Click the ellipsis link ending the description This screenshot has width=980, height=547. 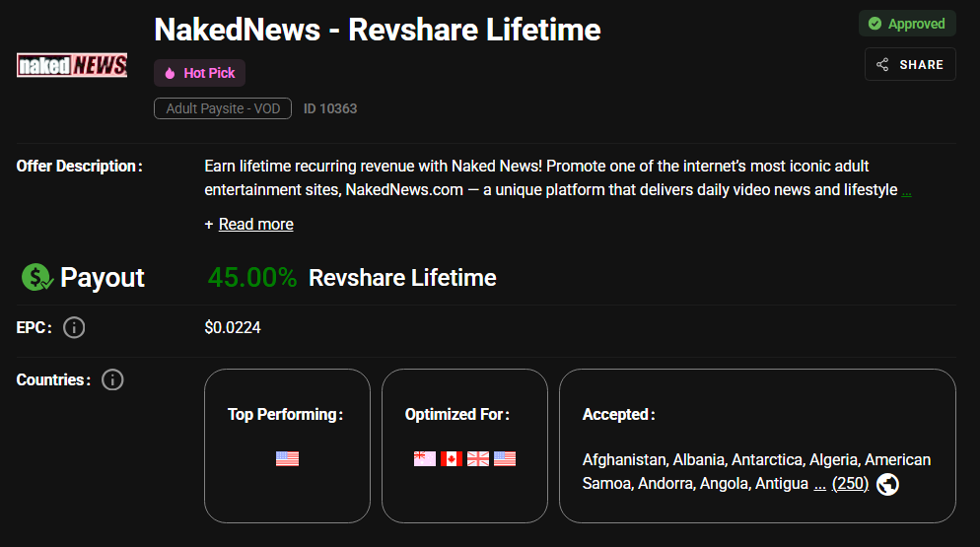(906, 190)
